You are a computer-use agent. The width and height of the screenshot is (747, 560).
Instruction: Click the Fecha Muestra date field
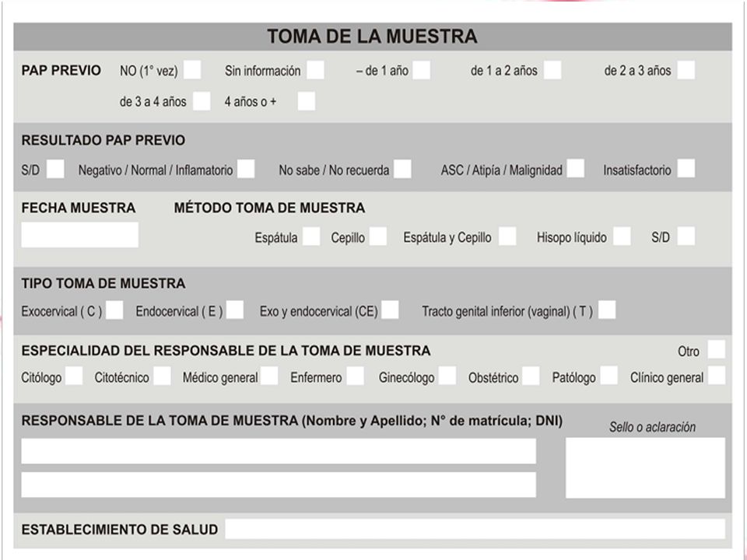(79, 235)
